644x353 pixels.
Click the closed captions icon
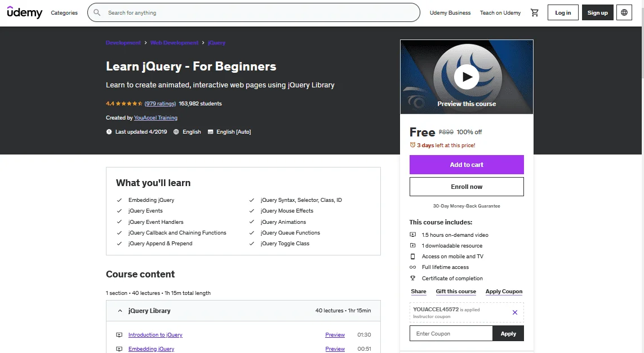[210, 132]
